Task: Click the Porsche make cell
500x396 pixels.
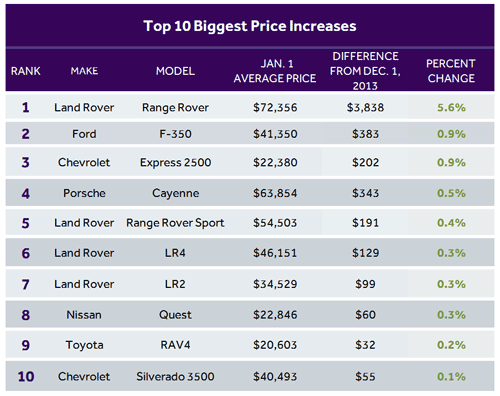Action: (x=84, y=193)
